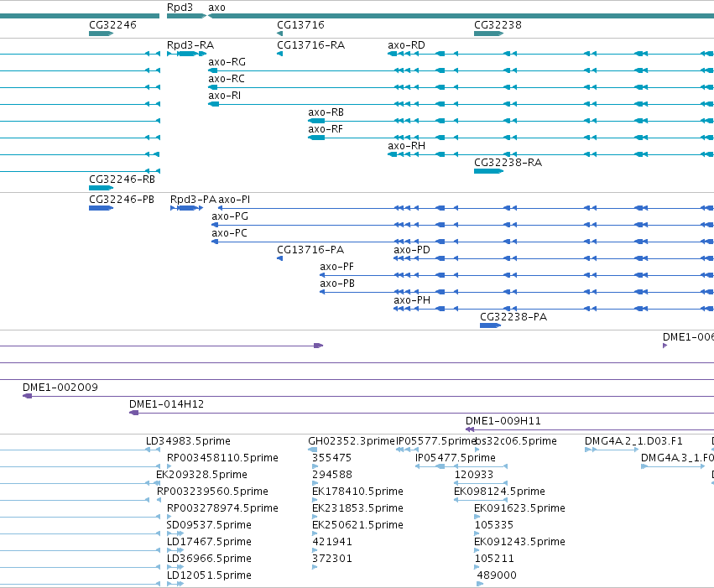Click the CG32246-RB transcript glyph

point(101,188)
